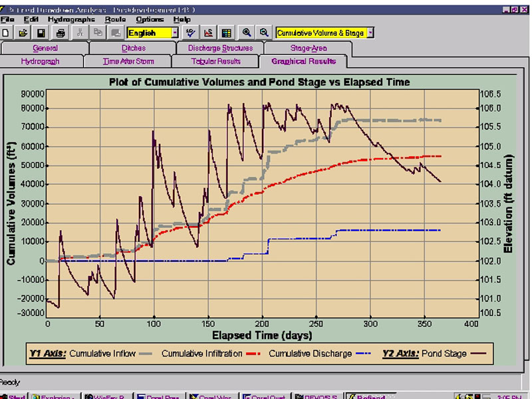Click the New file toolbar icon
This screenshot has height=399, width=532.
pos(7,33)
